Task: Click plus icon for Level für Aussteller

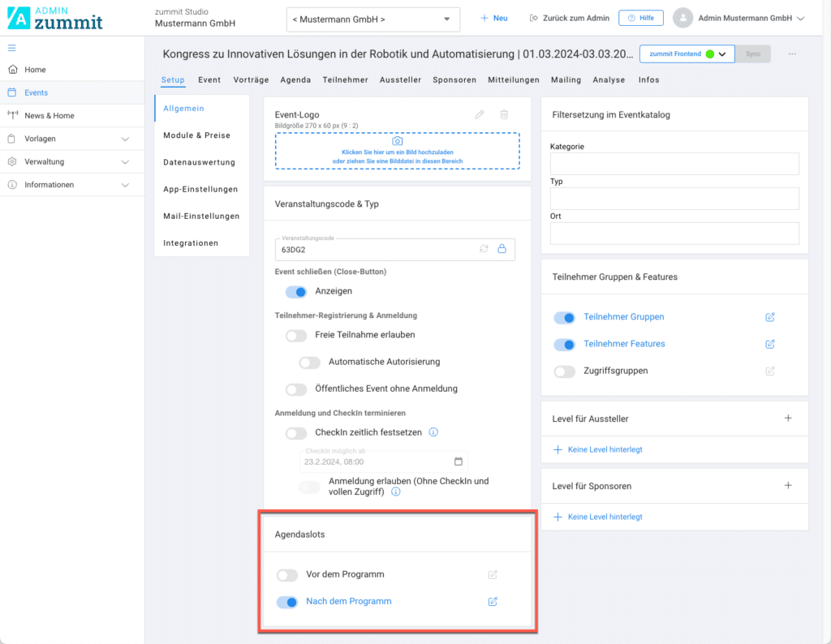Action: click(x=788, y=419)
